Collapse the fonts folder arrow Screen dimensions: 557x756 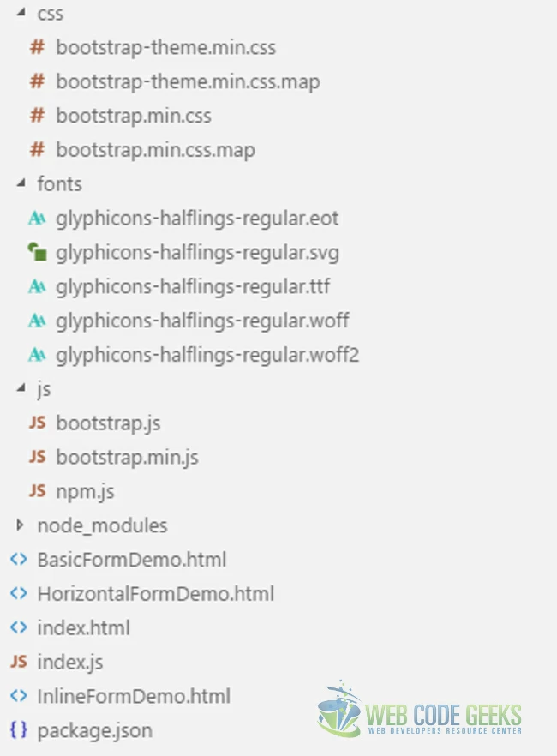(21, 183)
